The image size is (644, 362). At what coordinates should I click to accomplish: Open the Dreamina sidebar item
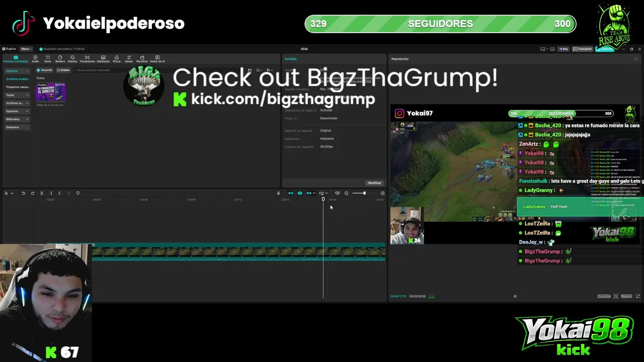17,127
